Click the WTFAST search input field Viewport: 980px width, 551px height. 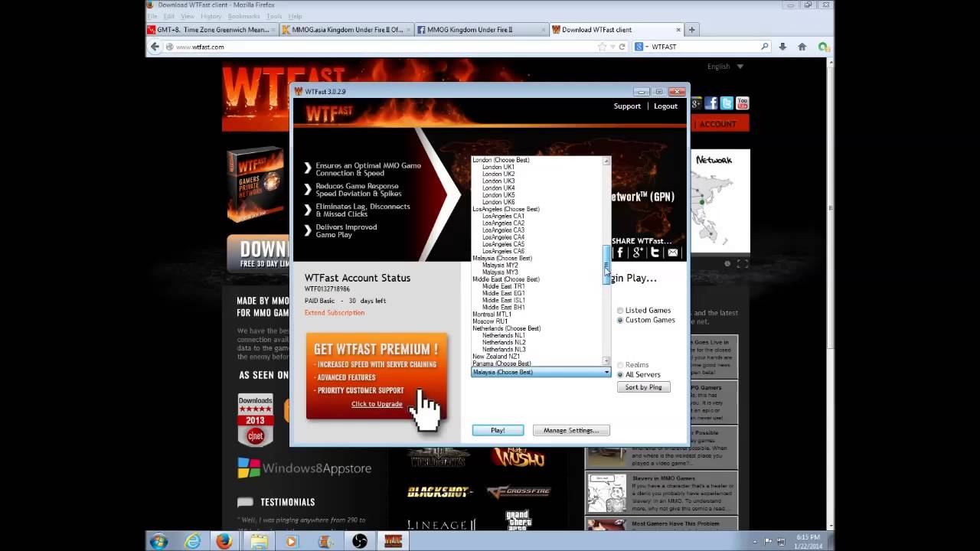tap(704, 47)
